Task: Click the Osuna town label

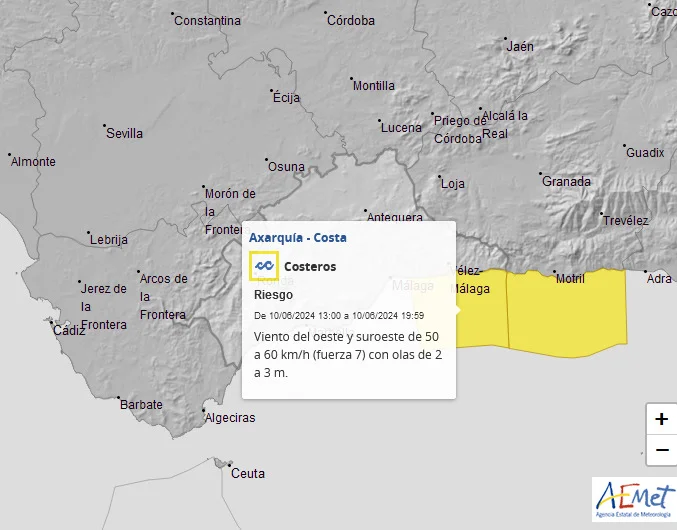Action: (x=286, y=167)
